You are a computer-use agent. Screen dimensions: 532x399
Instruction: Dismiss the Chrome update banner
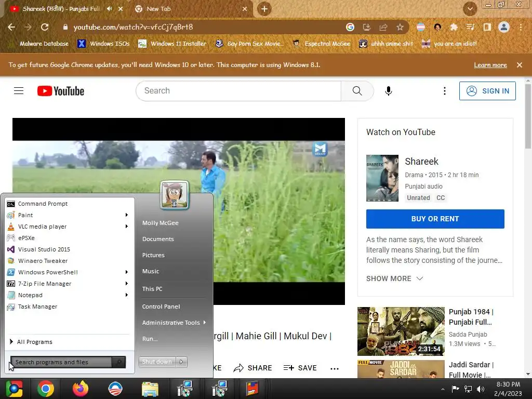[520, 65]
